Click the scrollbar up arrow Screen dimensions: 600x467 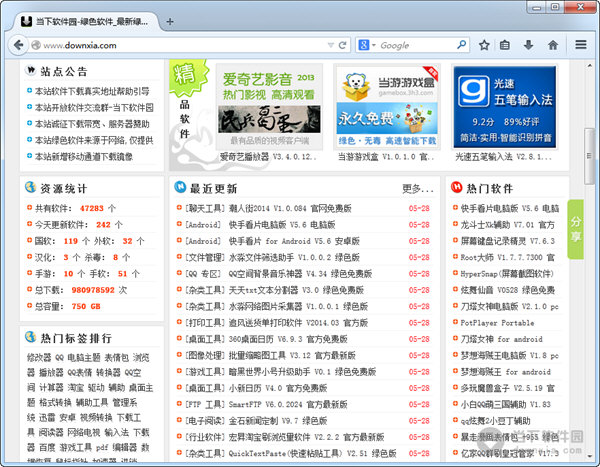tap(589, 65)
